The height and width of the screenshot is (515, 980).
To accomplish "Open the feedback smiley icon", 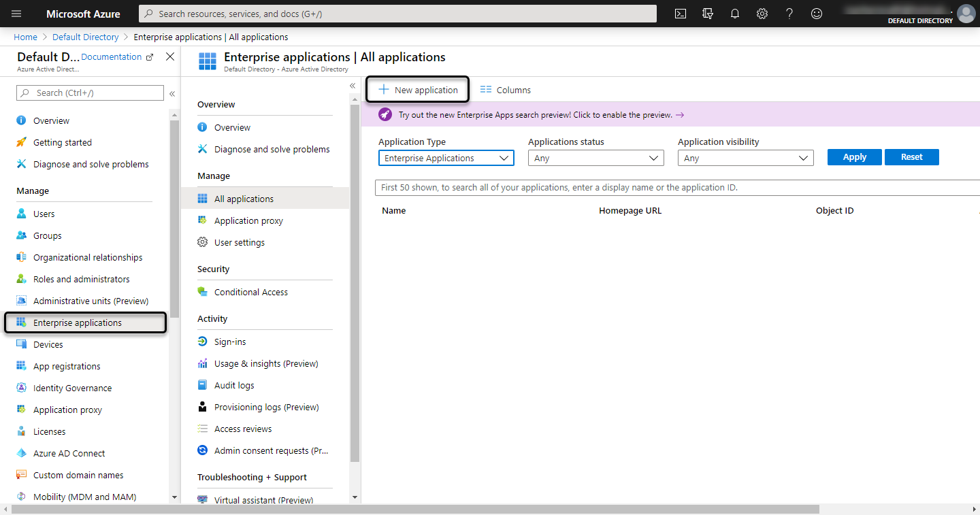I will (x=817, y=14).
